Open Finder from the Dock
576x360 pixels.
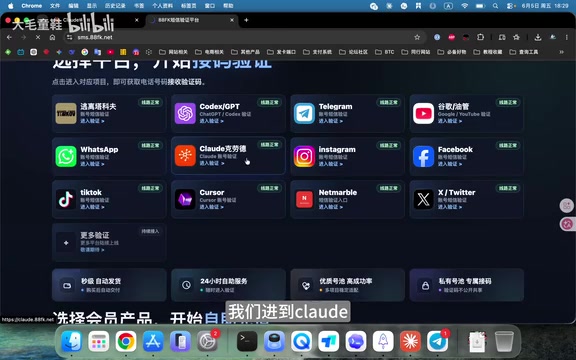(x=71, y=341)
